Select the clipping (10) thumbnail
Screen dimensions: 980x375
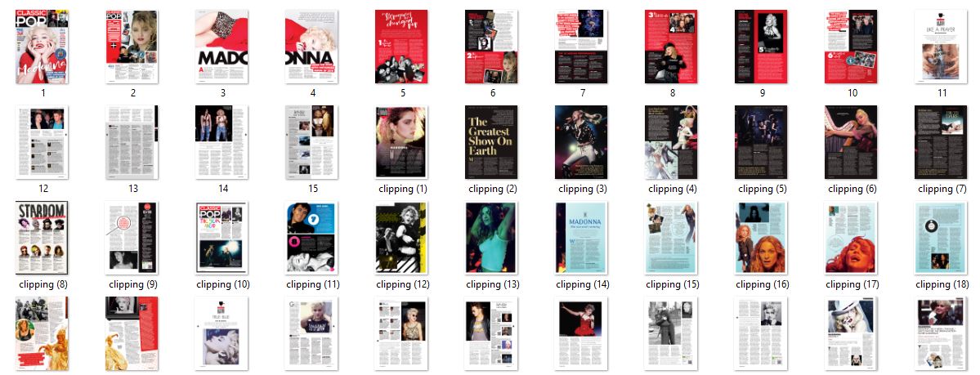[x=222, y=238]
